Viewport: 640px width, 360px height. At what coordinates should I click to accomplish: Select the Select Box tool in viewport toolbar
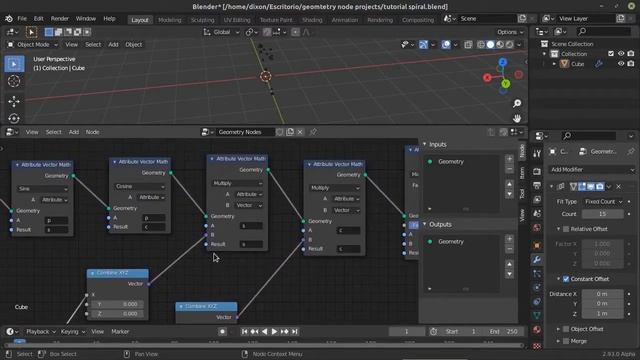(x=14, y=64)
